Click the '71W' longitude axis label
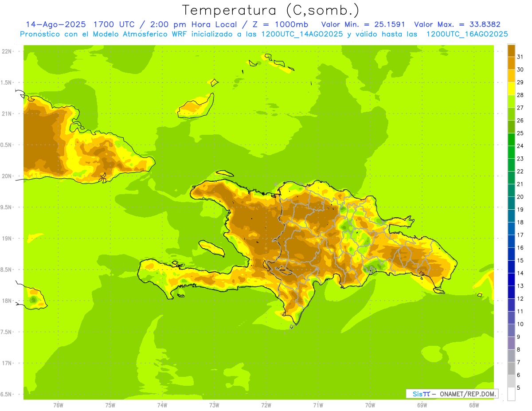532x411 pixels. [x=318, y=405]
